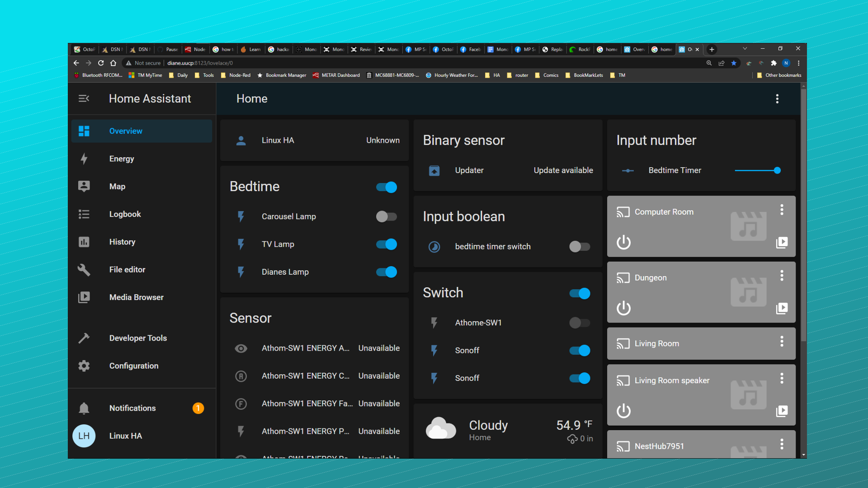Turn on the Carousel Lamp toggle
The image size is (868, 488).
coord(386,216)
